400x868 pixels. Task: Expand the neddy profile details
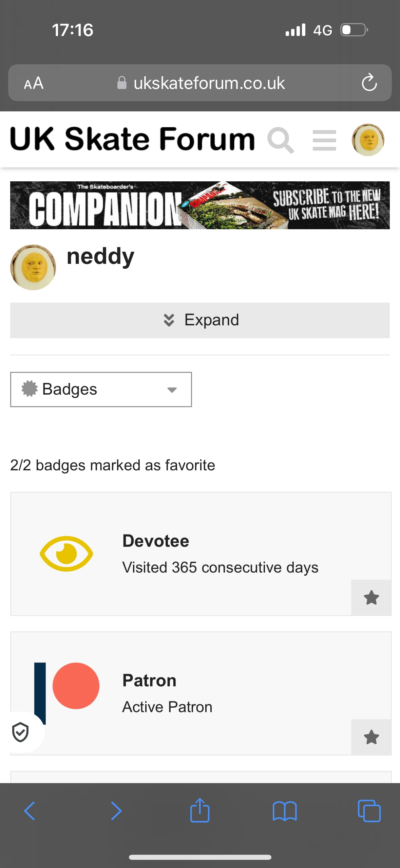click(x=200, y=320)
